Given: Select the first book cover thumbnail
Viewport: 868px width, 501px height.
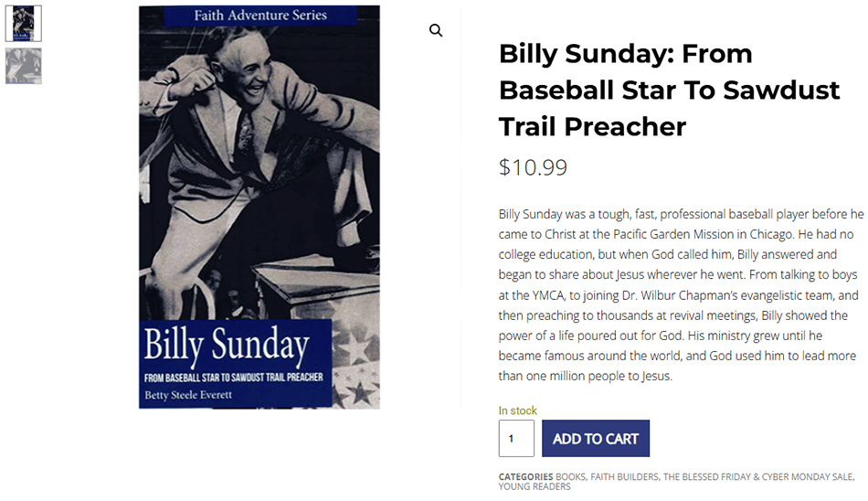Looking at the screenshot, I should pyautogui.click(x=24, y=23).
